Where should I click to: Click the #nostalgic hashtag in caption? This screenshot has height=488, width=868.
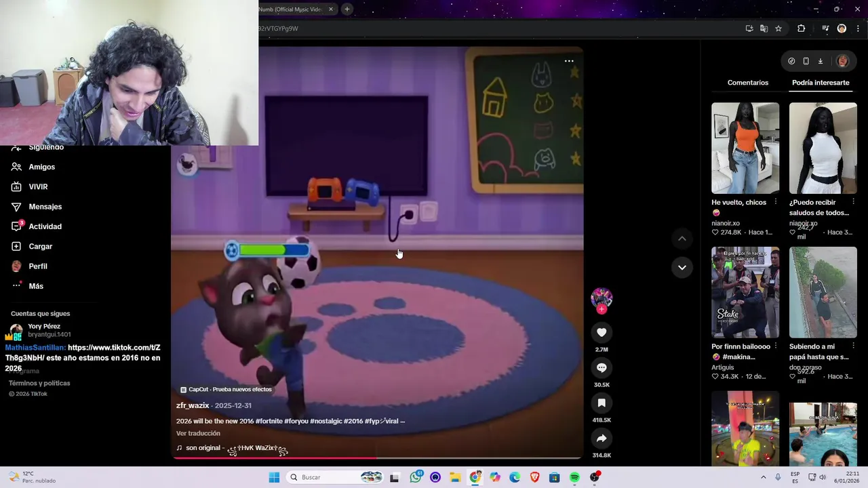tap(325, 421)
